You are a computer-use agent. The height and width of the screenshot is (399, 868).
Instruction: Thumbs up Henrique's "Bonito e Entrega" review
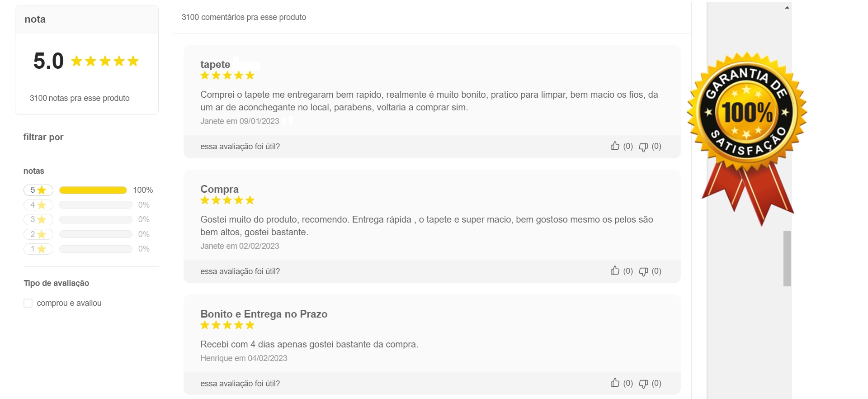click(x=615, y=383)
